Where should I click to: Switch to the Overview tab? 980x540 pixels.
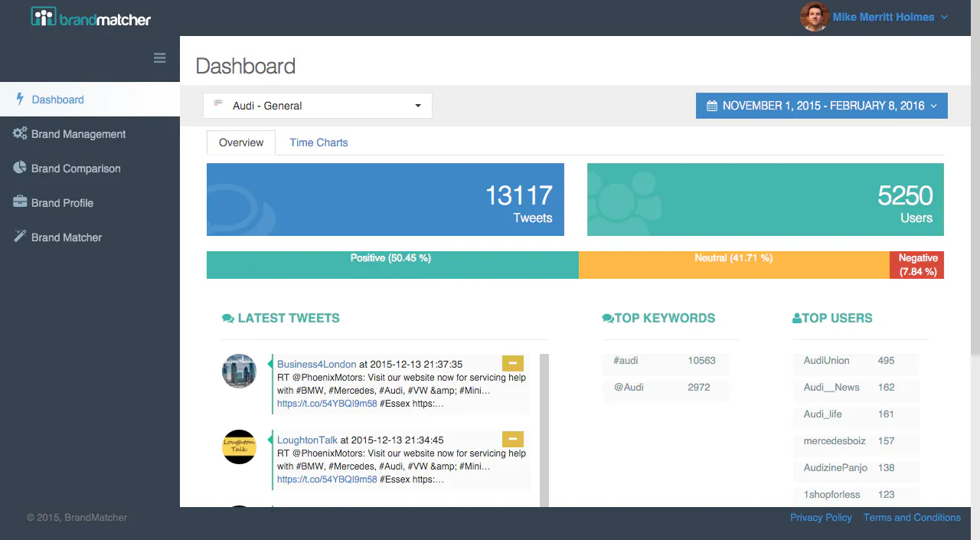point(241,142)
